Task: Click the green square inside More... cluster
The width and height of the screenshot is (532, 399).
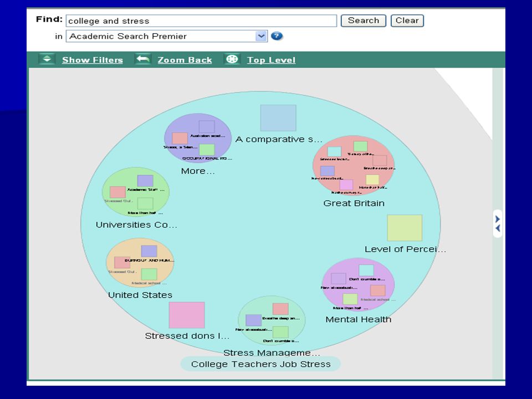Action: tap(207, 150)
